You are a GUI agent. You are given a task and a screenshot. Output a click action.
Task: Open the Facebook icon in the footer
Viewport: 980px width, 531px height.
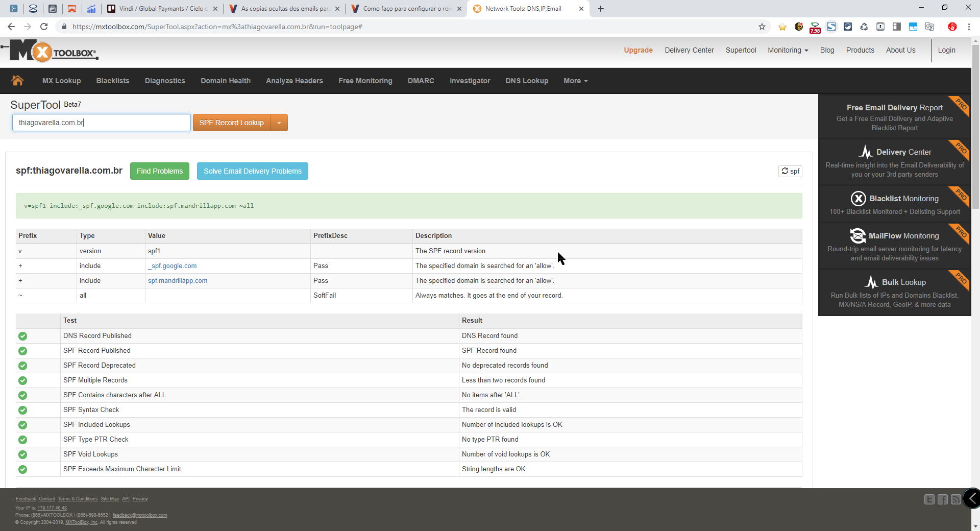[x=943, y=499]
